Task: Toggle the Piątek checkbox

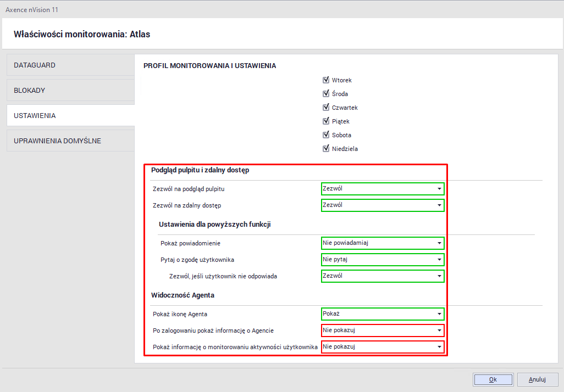Action: 326,121
